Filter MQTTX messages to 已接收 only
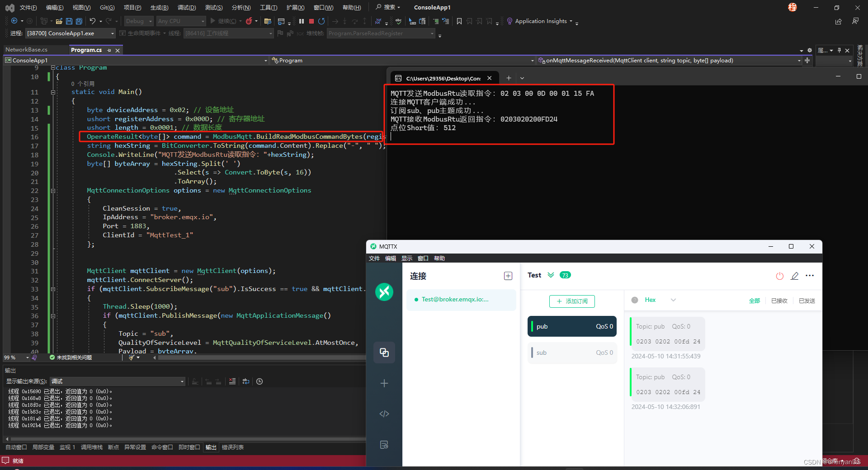Viewport: 868px width, 470px height. [x=779, y=300]
